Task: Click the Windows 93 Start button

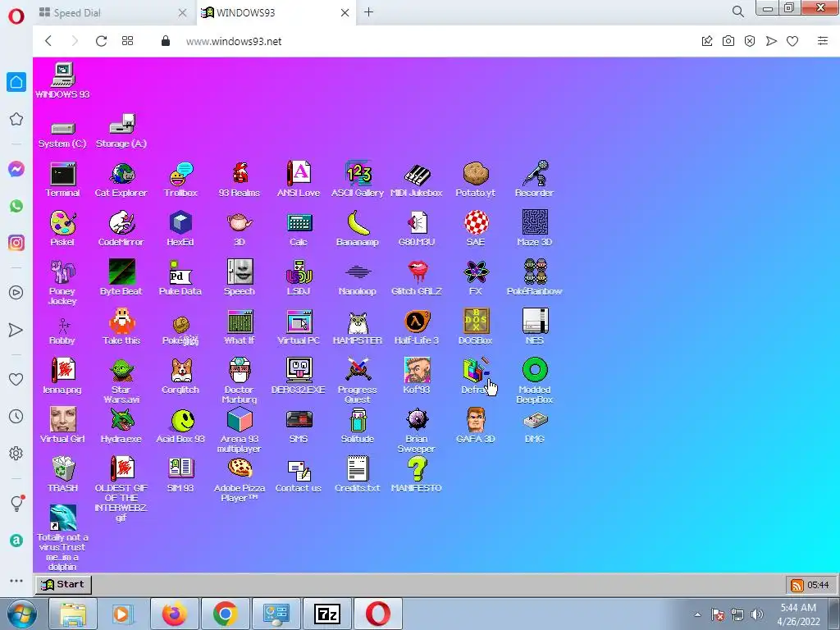Action: (x=63, y=584)
